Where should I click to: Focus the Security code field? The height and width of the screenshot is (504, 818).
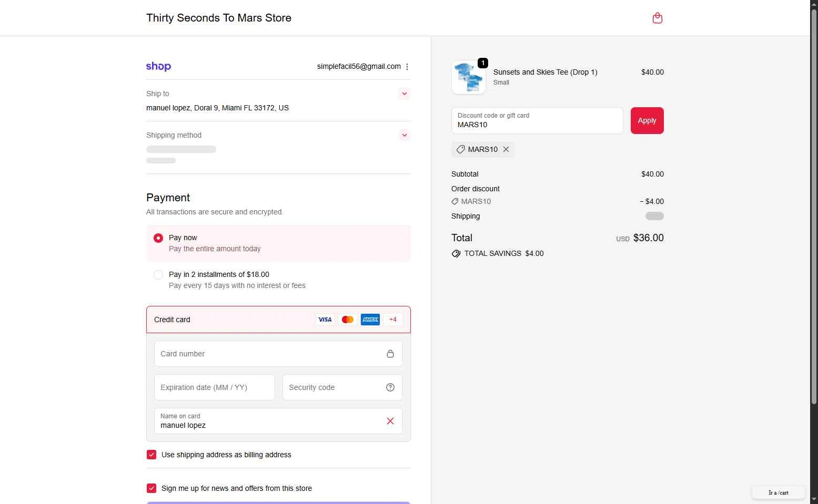tap(342, 387)
